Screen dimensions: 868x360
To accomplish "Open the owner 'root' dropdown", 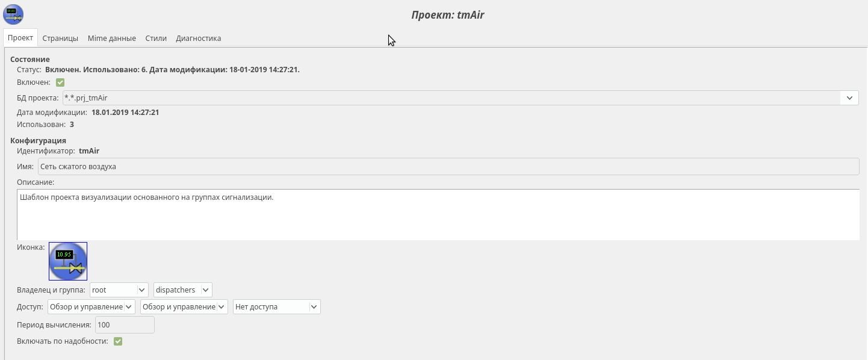I will (x=142, y=290).
